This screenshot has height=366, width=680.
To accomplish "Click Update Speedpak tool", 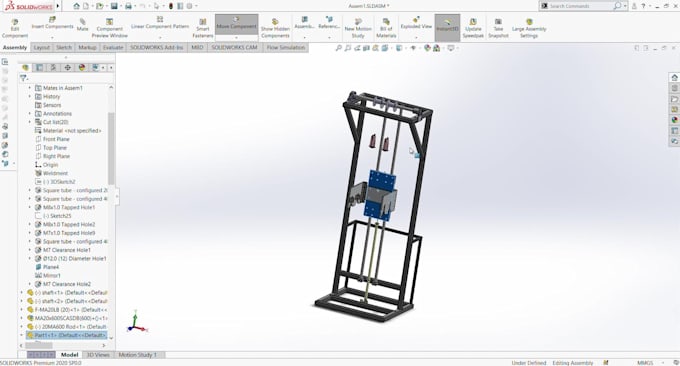I will click(473, 28).
